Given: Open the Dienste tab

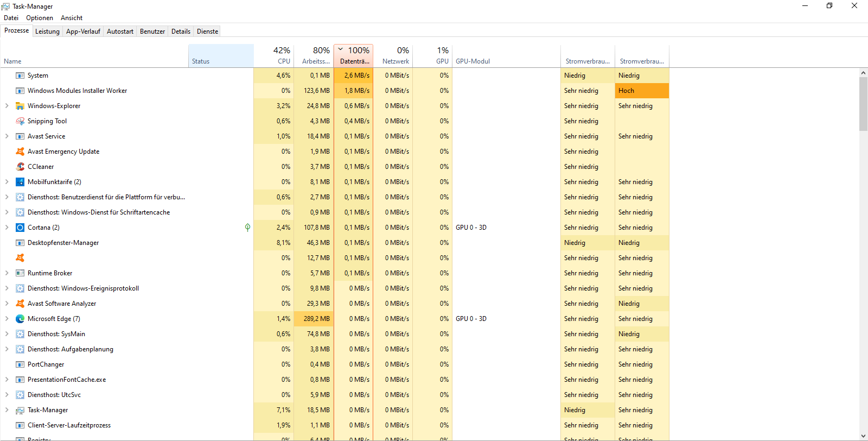Looking at the screenshot, I should pos(208,31).
